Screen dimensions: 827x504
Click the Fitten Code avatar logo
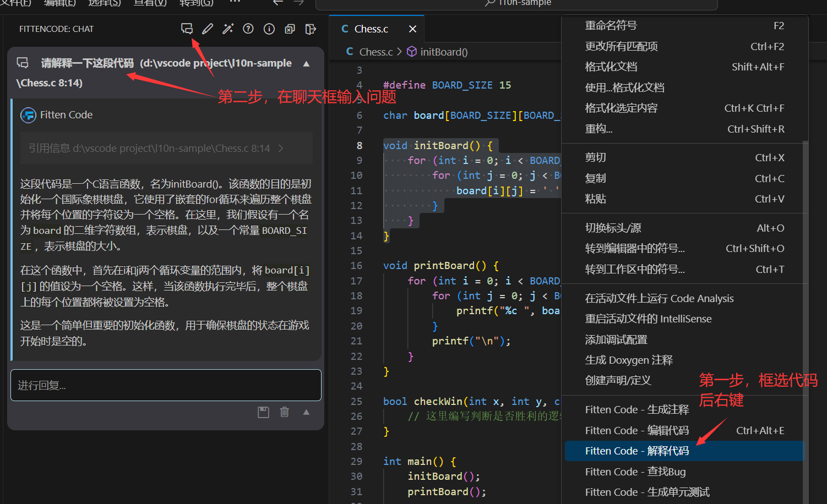(x=28, y=115)
